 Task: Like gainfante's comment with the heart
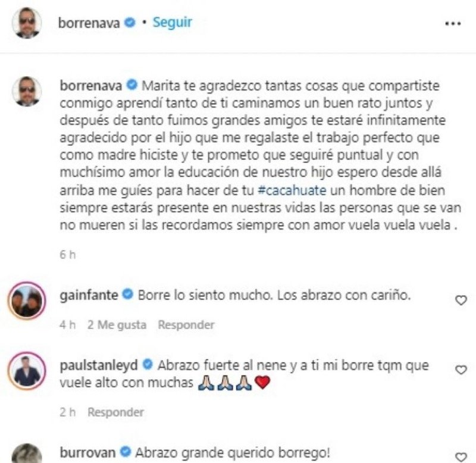pos(461,301)
